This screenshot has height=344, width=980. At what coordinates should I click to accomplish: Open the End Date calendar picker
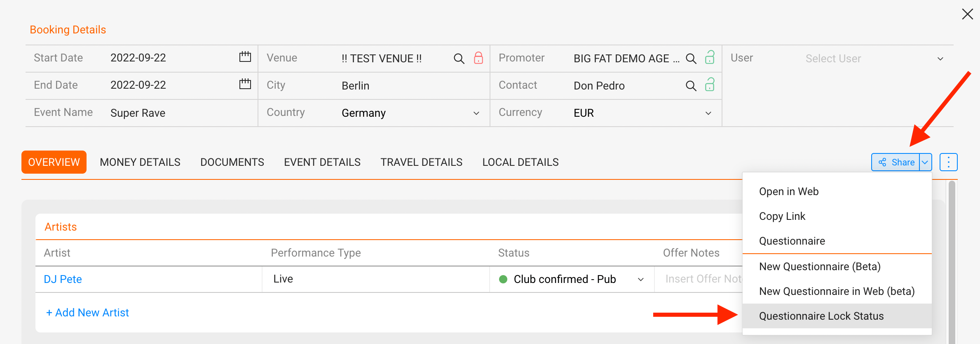pyautogui.click(x=245, y=85)
